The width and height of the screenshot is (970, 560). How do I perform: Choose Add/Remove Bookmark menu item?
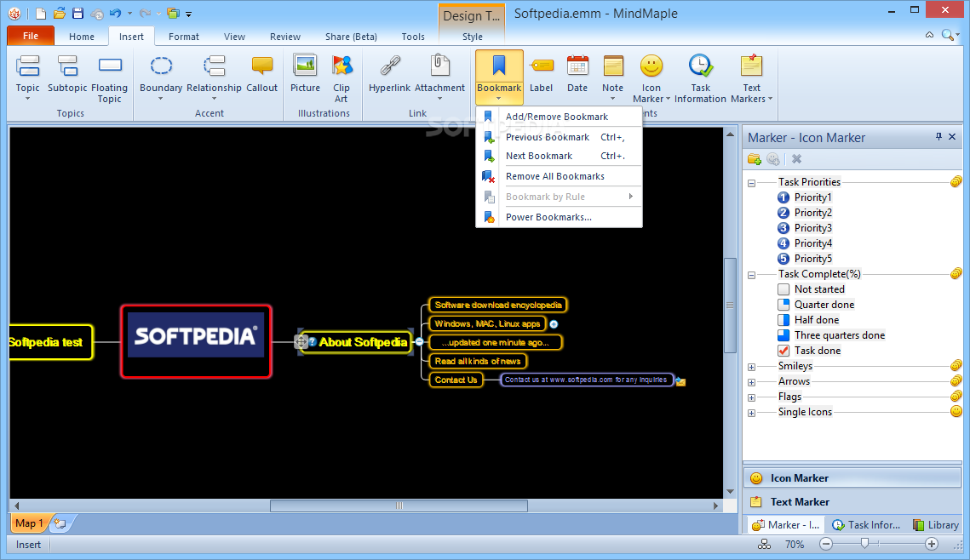pos(560,117)
